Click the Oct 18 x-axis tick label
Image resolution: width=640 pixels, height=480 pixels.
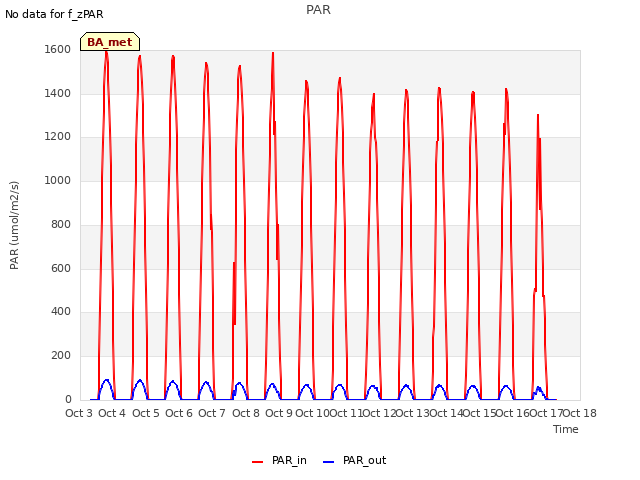click(580, 413)
